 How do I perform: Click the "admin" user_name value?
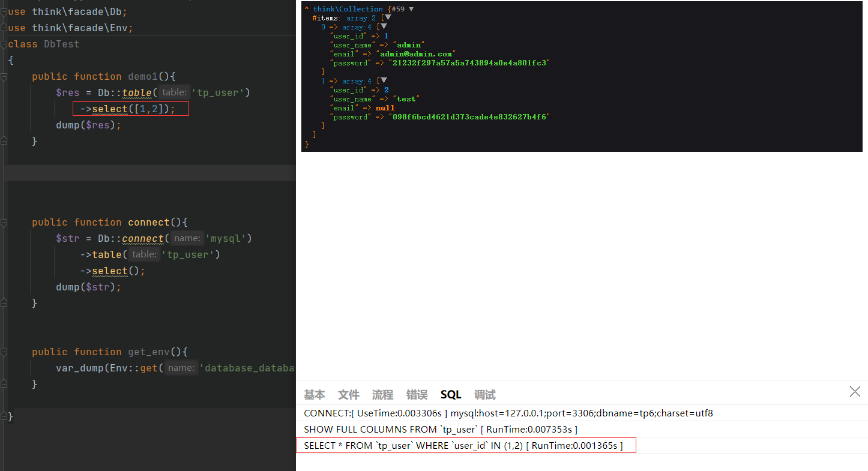(x=408, y=45)
